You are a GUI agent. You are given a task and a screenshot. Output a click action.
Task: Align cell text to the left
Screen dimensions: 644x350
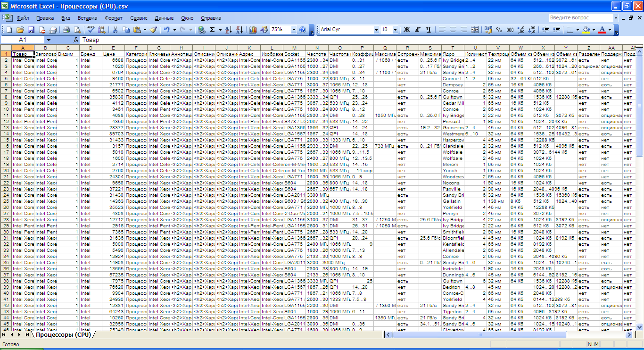click(442, 29)
